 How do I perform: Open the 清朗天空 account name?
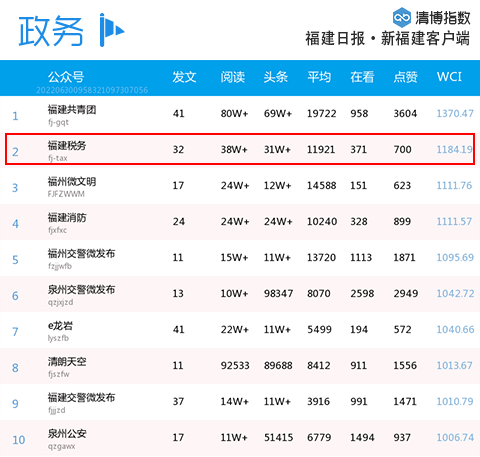(67, 361)
